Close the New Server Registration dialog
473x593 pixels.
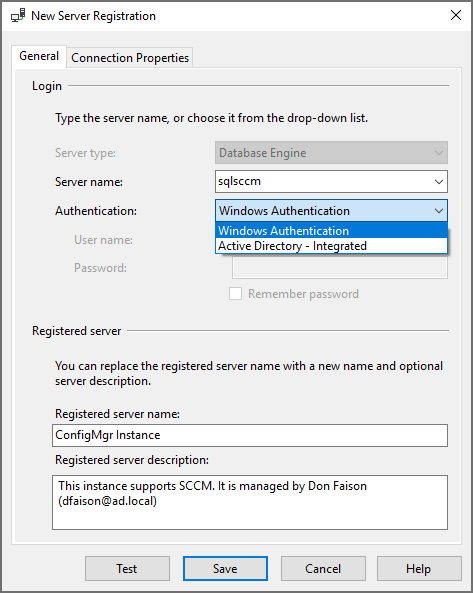click(x=456, y=15)
